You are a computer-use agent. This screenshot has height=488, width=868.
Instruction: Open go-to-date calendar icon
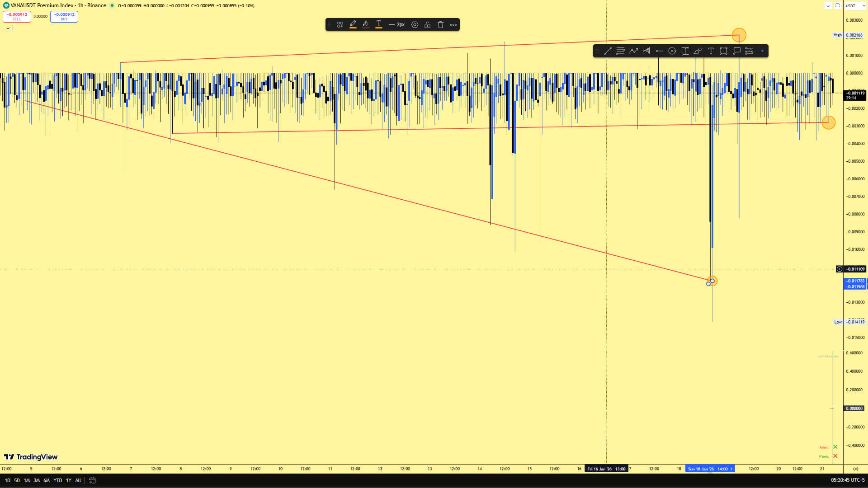point(92,480)
